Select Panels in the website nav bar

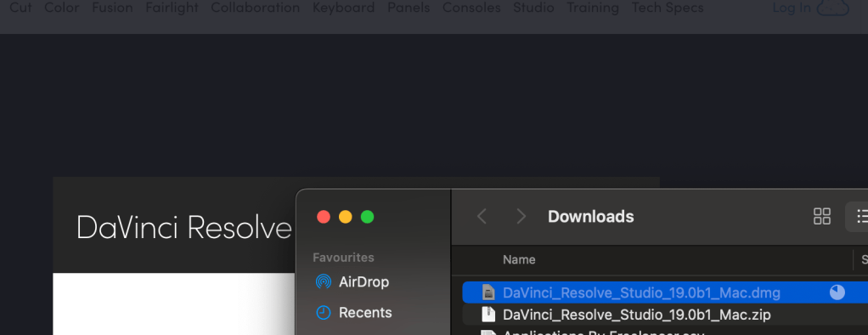pos(409,7)
